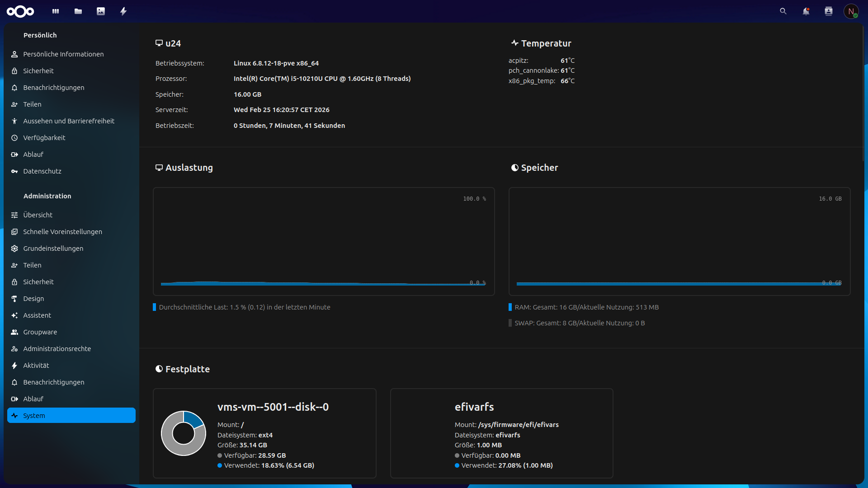Viewport: 868px width, 488px height.
Task: Open the Übersicht administration page
Action: [x=38, y=215]
